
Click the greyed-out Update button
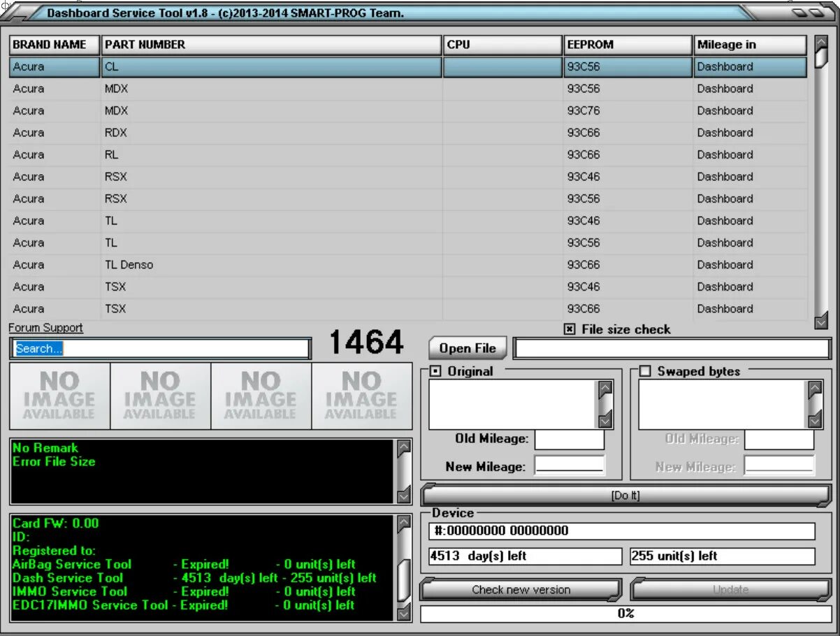coord(731,590)
